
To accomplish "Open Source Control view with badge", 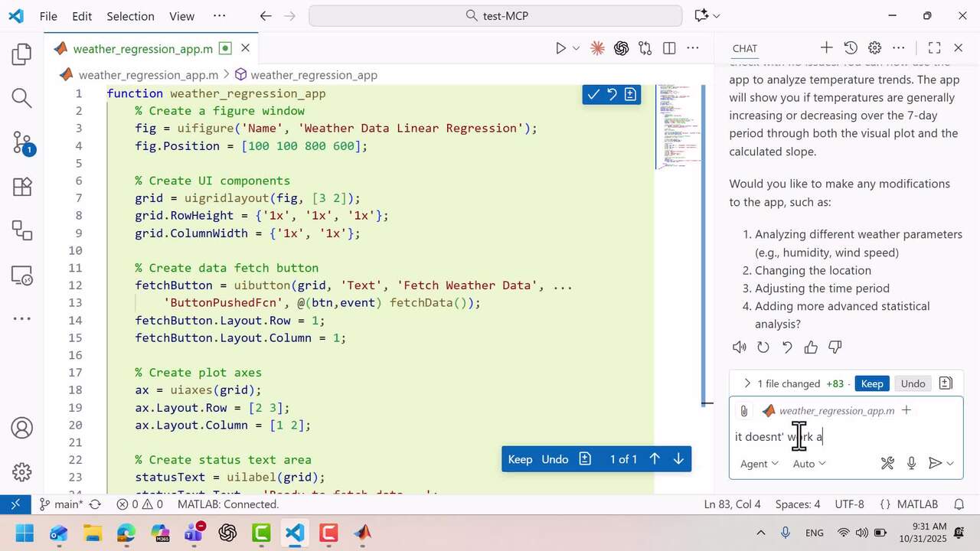I will pos(21,142).
